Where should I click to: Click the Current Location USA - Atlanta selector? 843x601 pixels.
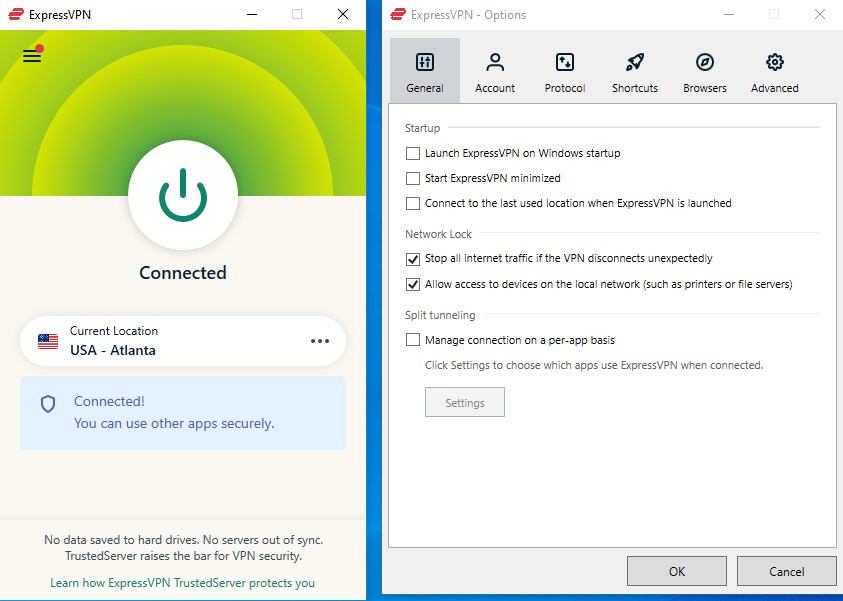pyautogui.click(x=183, y=341)
